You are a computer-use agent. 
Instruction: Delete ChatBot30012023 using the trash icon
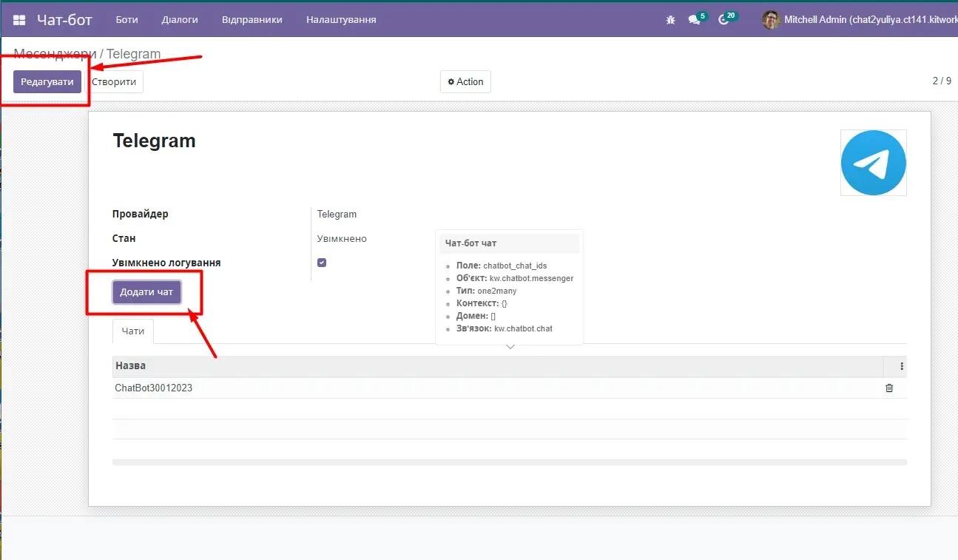point(889,388)
